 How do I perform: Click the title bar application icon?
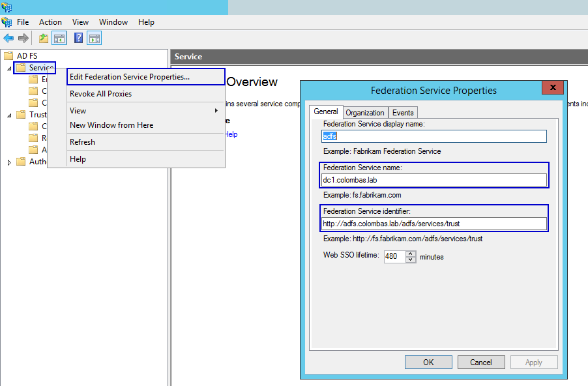[x=7, y=7]
